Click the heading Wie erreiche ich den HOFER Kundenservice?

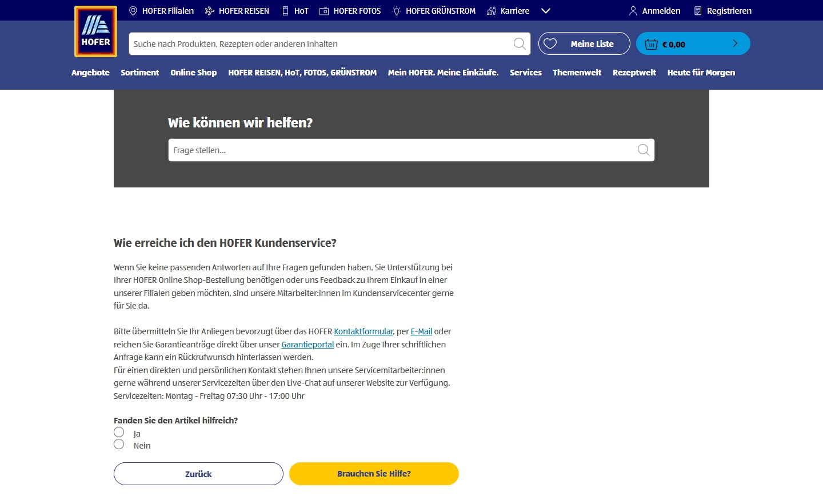225,243
